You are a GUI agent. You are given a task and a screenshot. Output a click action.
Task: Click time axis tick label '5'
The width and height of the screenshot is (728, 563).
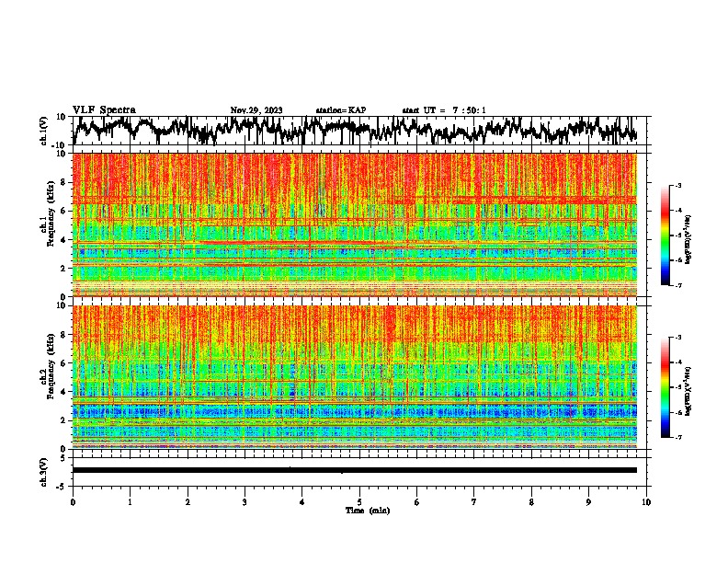coord(359,502)
